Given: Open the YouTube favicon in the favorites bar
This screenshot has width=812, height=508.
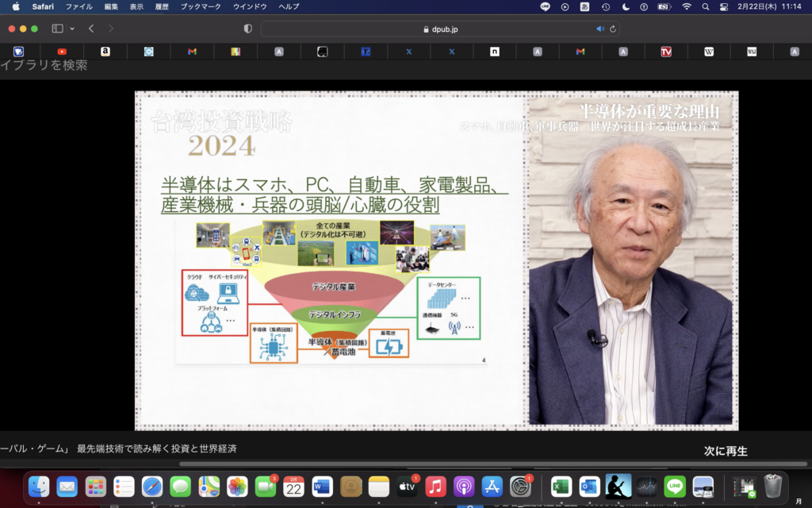Looking at the screenshot, I should coord(63,50).
